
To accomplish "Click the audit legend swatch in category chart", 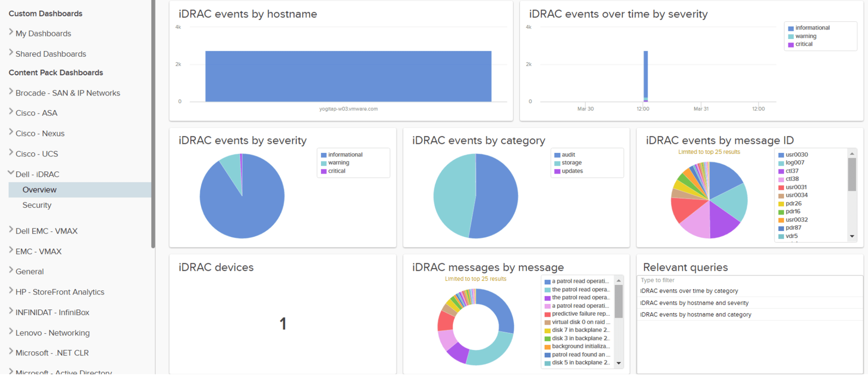I will (557, 155).
